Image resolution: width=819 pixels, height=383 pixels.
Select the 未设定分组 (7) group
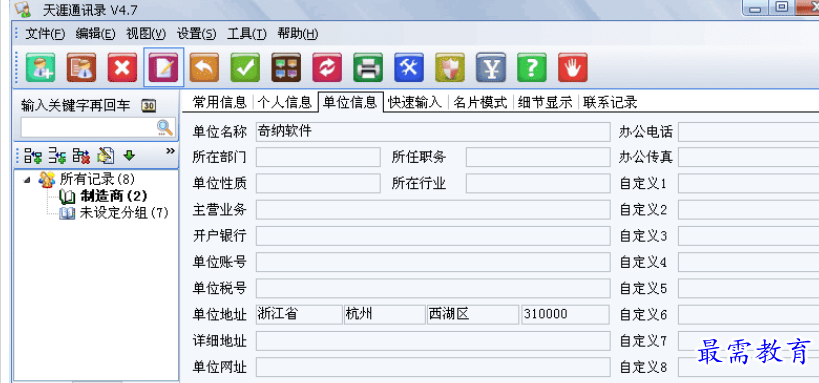pyautogui.click(x=124, y=213)
